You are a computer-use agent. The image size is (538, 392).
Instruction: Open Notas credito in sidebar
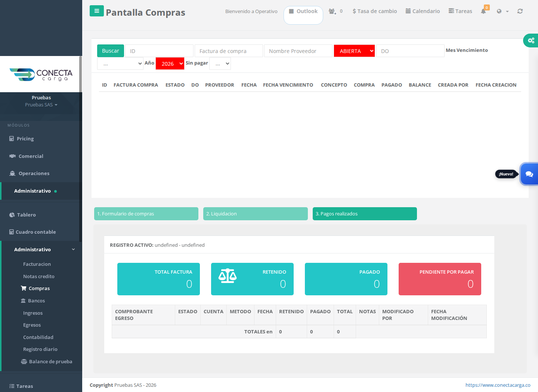click(x=39, y=276)
